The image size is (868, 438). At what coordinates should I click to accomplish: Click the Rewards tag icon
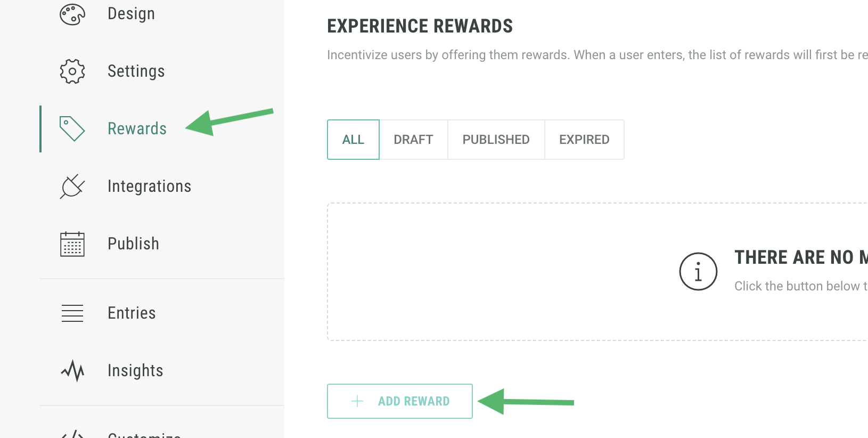(x=72, y=129)
